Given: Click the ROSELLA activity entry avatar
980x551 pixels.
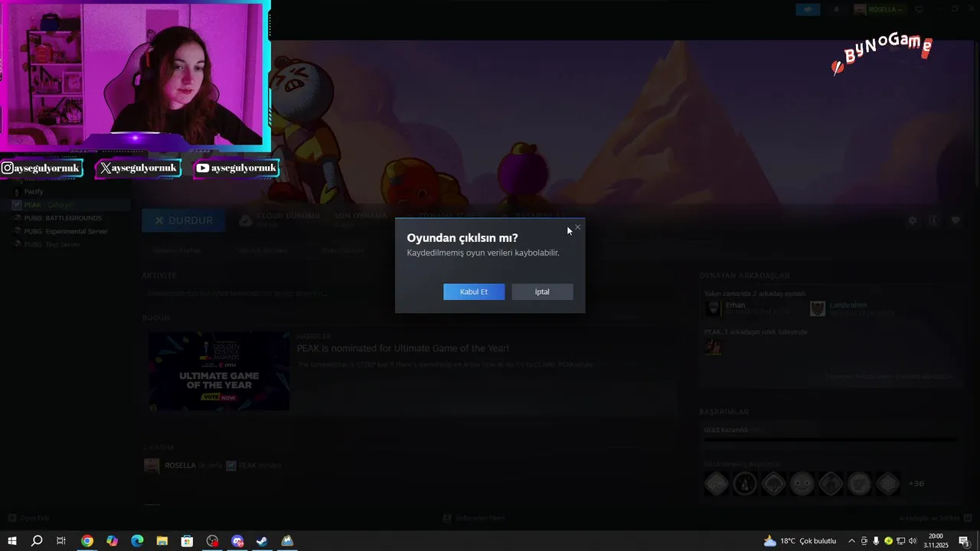Looking at the screenshot, I should pyautogui.click(x=152, y=465).
